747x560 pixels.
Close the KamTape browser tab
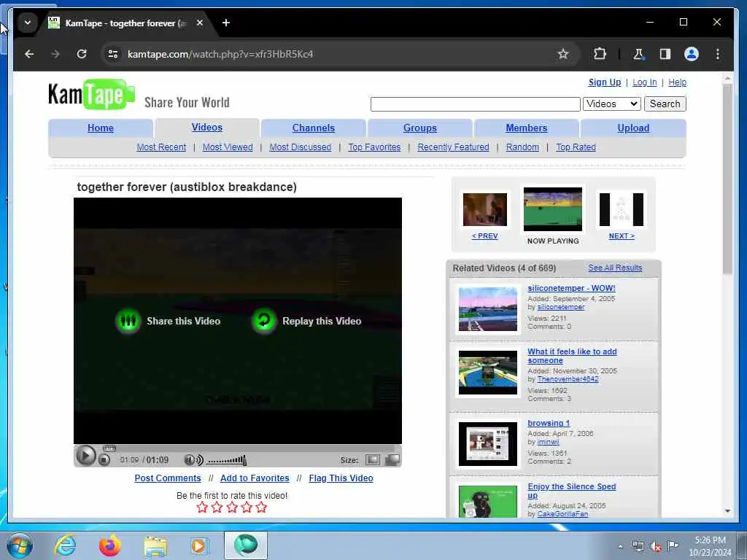point(200,23)
